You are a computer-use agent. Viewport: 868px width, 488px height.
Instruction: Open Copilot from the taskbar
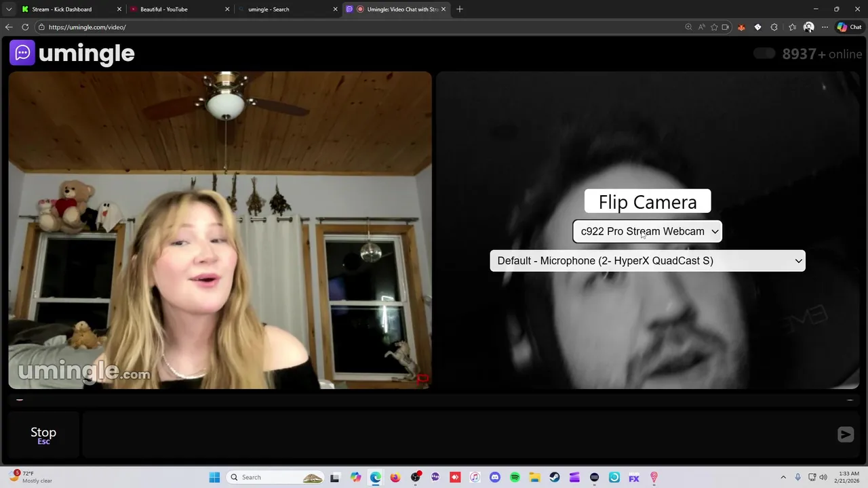point(355,477)
